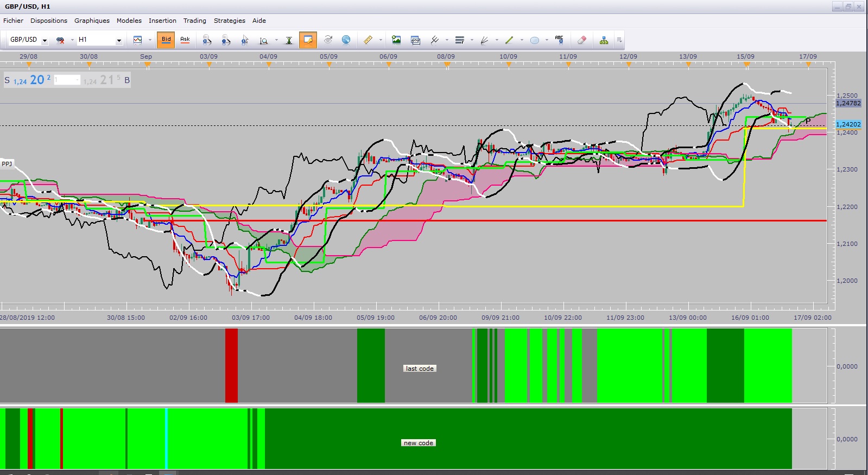The height and width of the screenshot is (475, 868).
Task: Select the ellipse shape drawing tool
Action: (535, 40)
